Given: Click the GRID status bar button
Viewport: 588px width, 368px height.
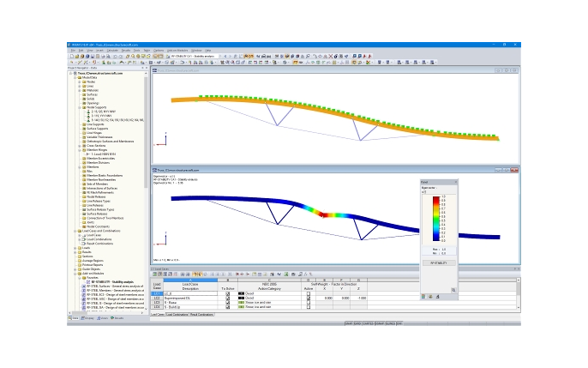Looking at the screenshot, I should [357, 323].
